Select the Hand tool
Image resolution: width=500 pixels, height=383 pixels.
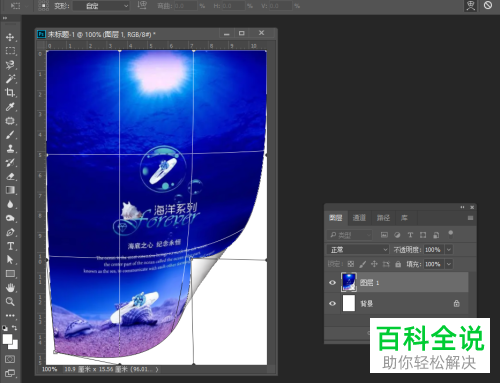[10, 288]
